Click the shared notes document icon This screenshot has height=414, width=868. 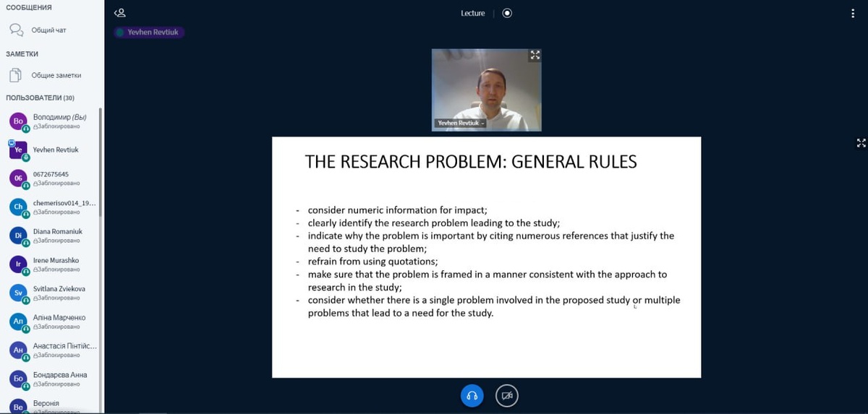click(15, 75)
